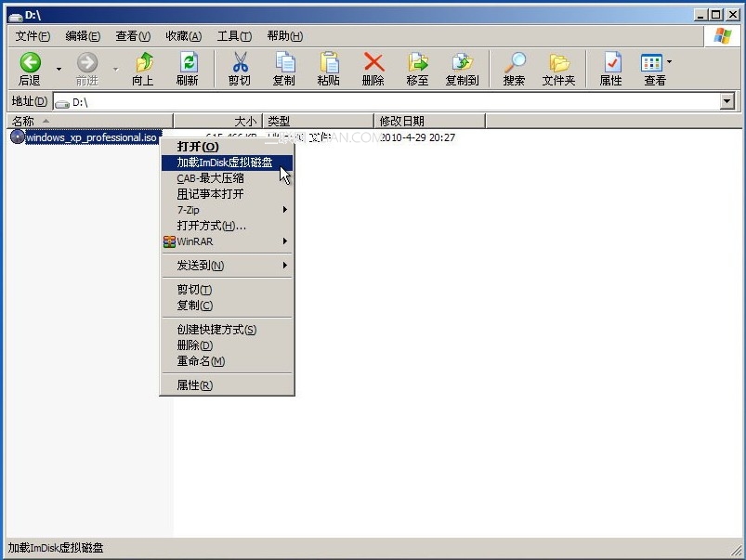The width and height of the screenshot is (746, 560).
Task: Open the Views (查看) dropdown arrow
Action: coord(669,62)
